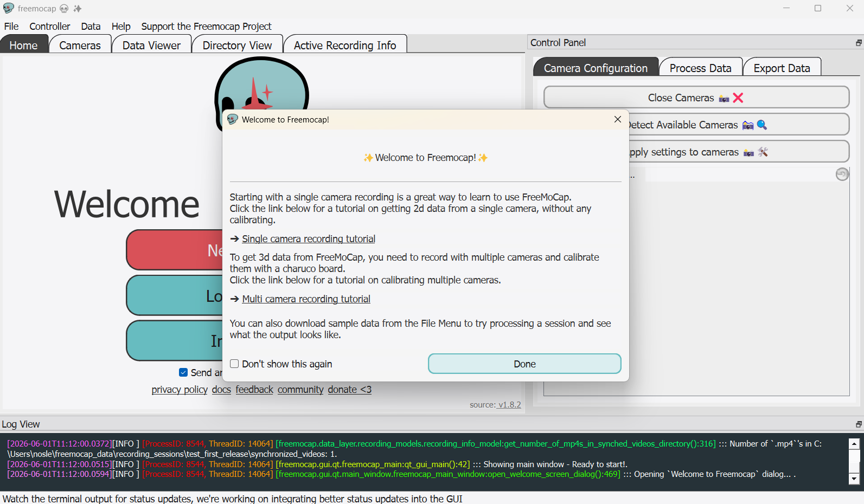Open Support the Freemocap Project menu
Image resolution: width=864 pixels, height=504 pixels.
206,26
